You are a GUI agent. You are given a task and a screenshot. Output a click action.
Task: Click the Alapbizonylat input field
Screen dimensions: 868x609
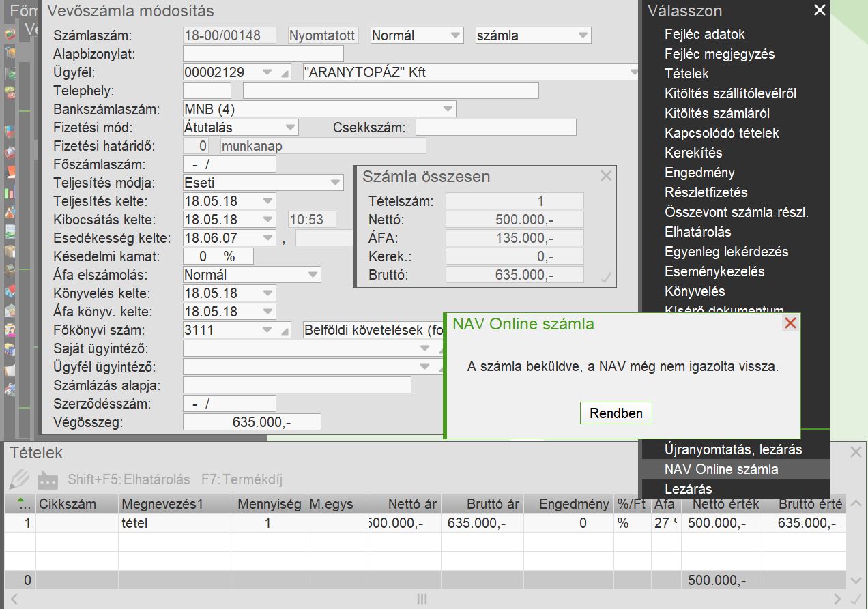(x=263, y=54)
